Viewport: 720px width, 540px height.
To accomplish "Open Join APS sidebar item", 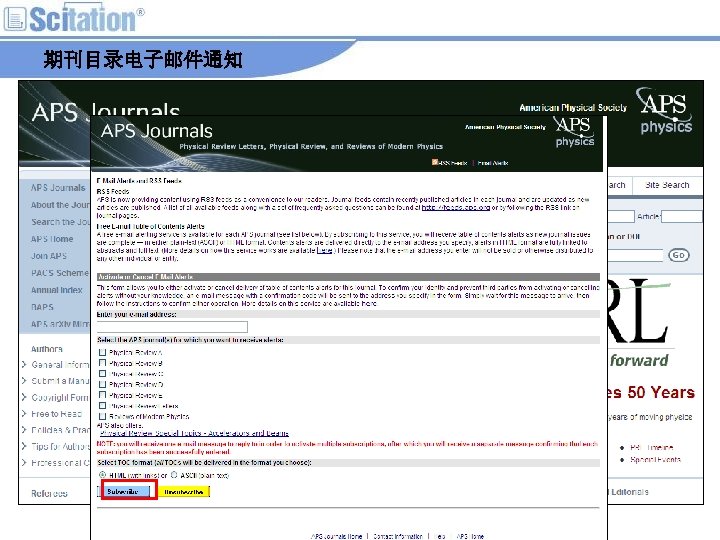I will 49,256.
